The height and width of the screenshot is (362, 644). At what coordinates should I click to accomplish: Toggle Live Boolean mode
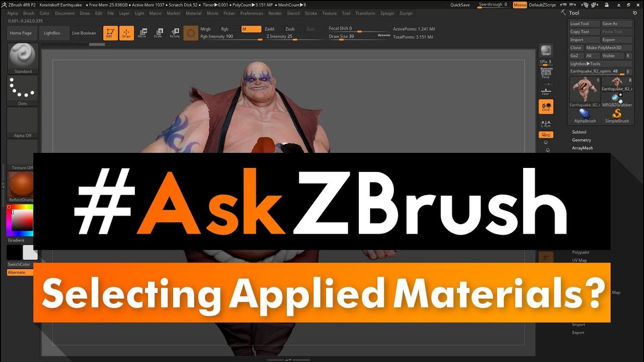pyautogui.click(x=84, y=33)
